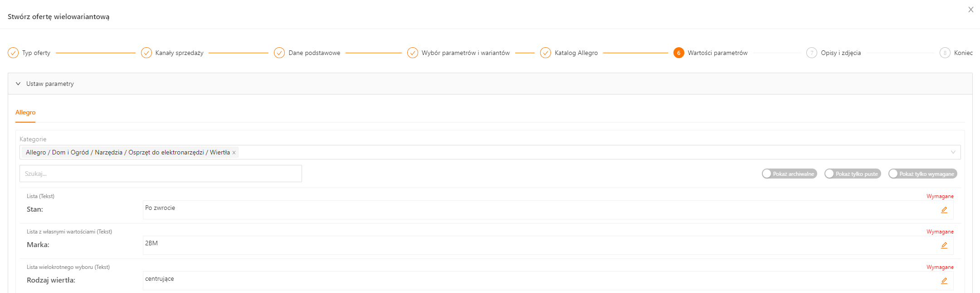Click the Katalog Allegro step checkmark icon
This screenshot has width=980, height=293.
pos(545,53)
